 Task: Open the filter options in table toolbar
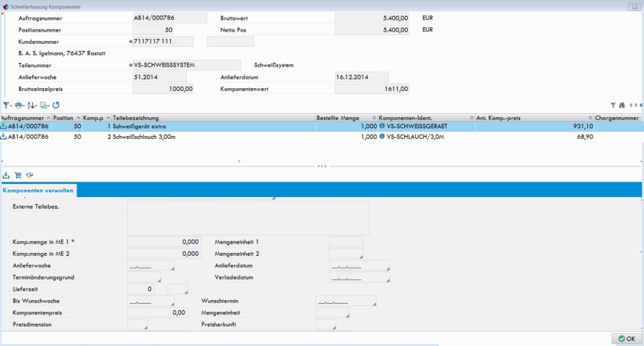pos(6,105)
